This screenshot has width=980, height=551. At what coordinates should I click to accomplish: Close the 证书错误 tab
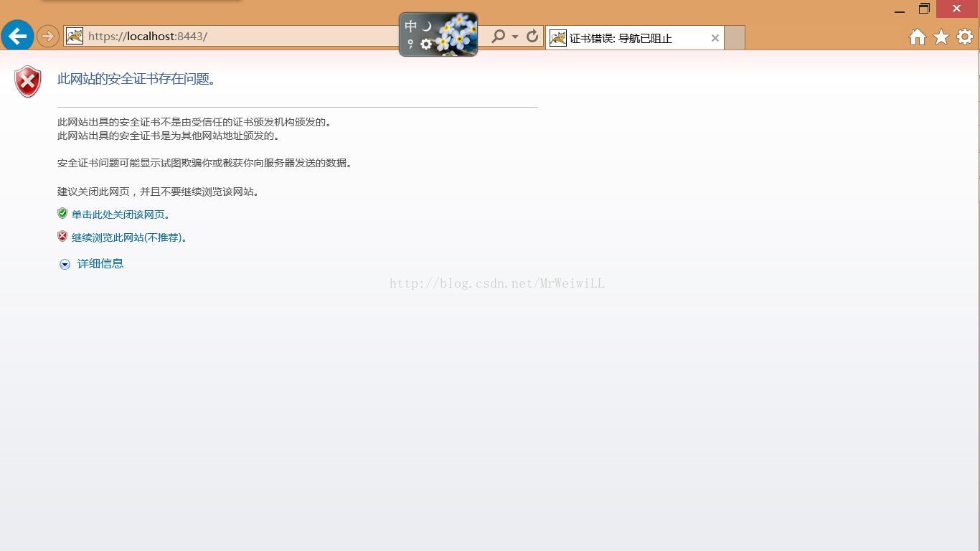715,38
